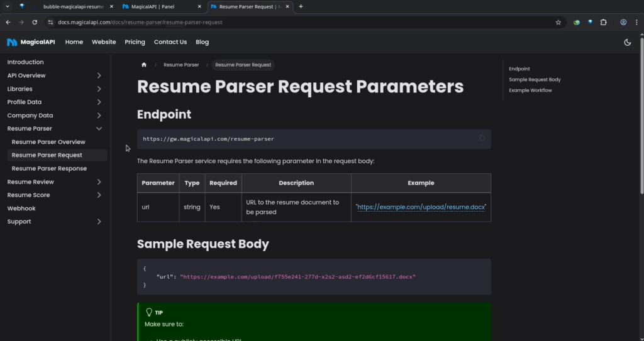
Task: Go to home breadcrumb icon
Action: pos(144,65)
